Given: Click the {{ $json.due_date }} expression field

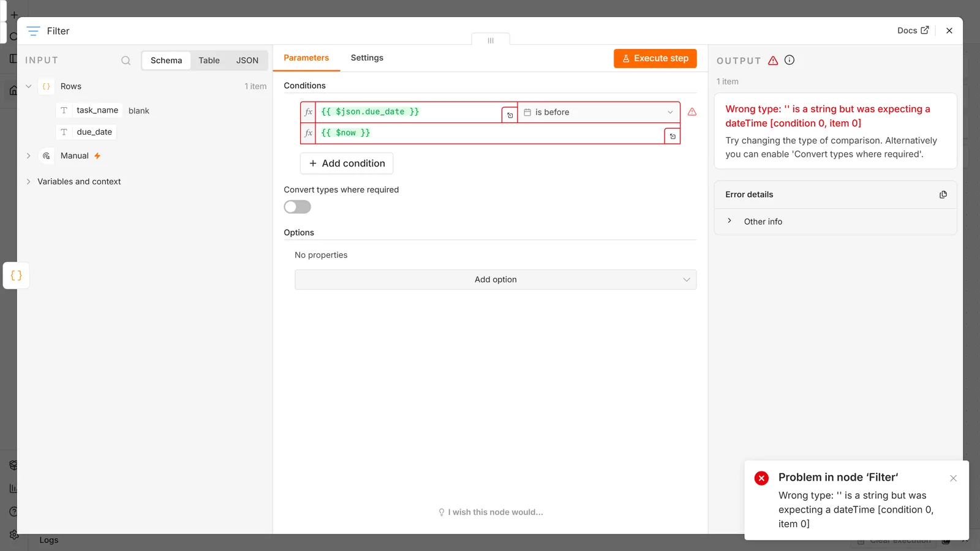Looking at the screenshot, I should click(x=409, y=112).
